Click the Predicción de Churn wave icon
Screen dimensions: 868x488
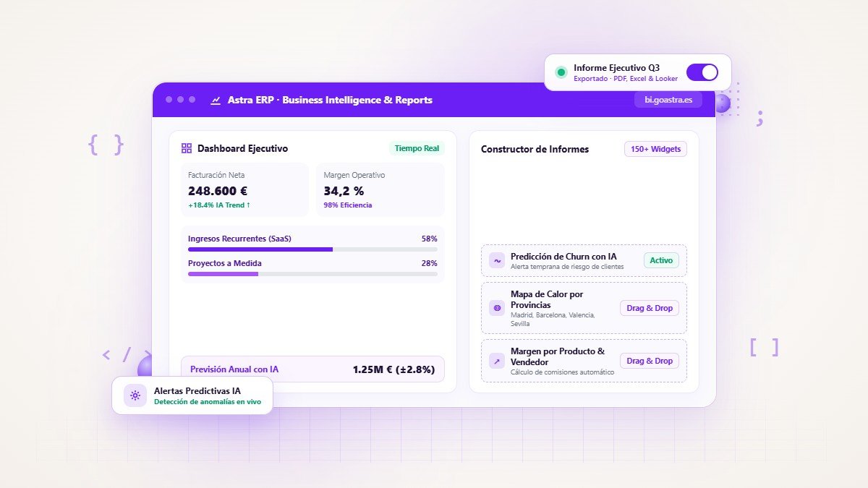click(x=497, y=260)
